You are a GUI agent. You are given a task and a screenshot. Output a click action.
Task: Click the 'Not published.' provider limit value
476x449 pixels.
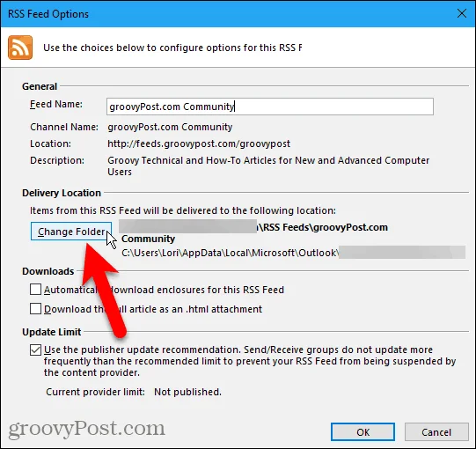(188, 392)
